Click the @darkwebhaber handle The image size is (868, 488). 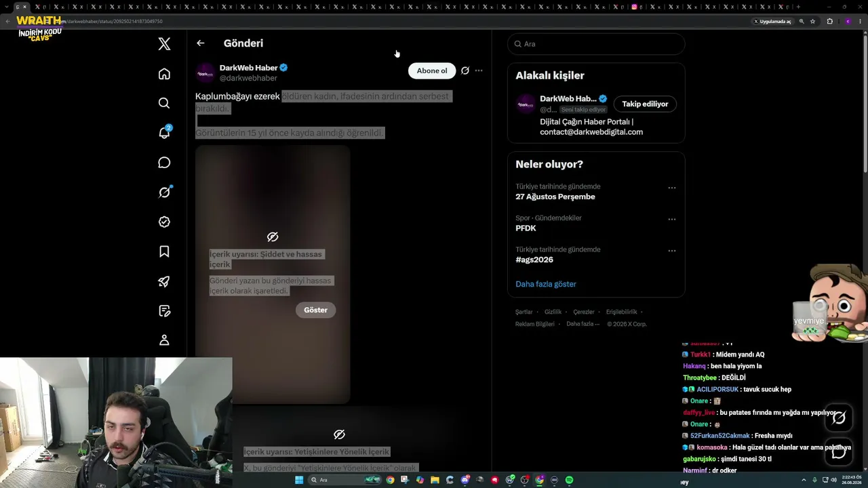(x=248, y=78)
